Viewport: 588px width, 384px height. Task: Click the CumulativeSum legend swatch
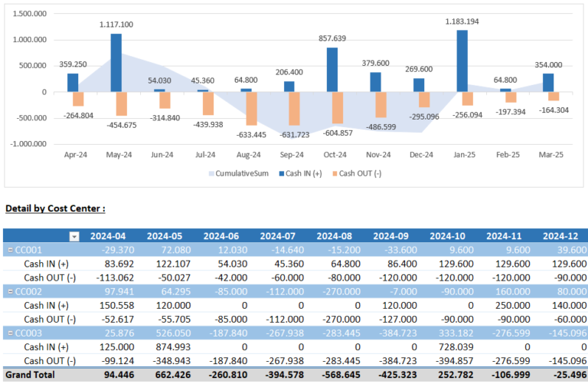coord(210,174)
